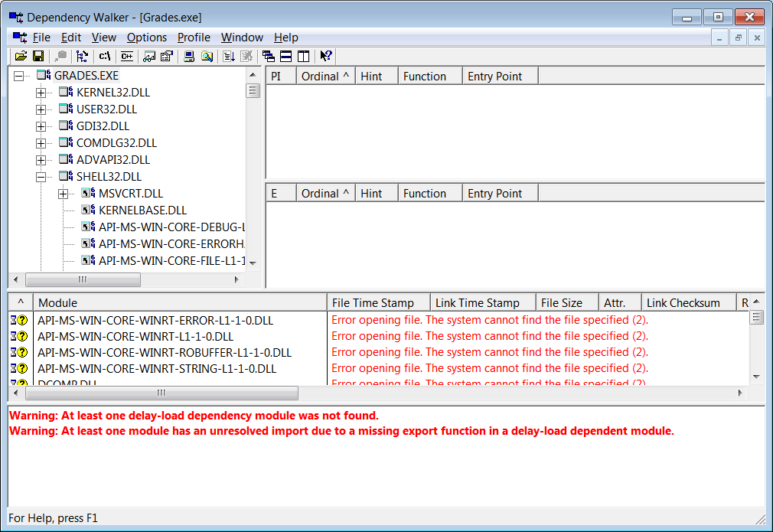Screen dimensions: 773x532
Task: Open the File menu
Action: (41, 38)
